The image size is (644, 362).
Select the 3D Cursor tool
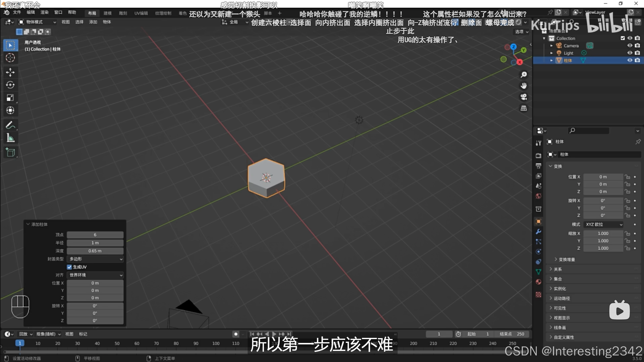(x=10, y=58)
